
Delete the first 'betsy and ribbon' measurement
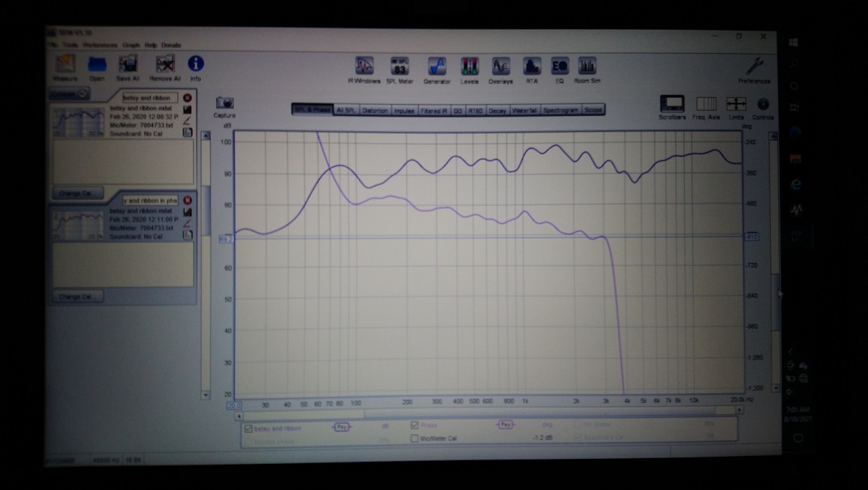point(188,98)
